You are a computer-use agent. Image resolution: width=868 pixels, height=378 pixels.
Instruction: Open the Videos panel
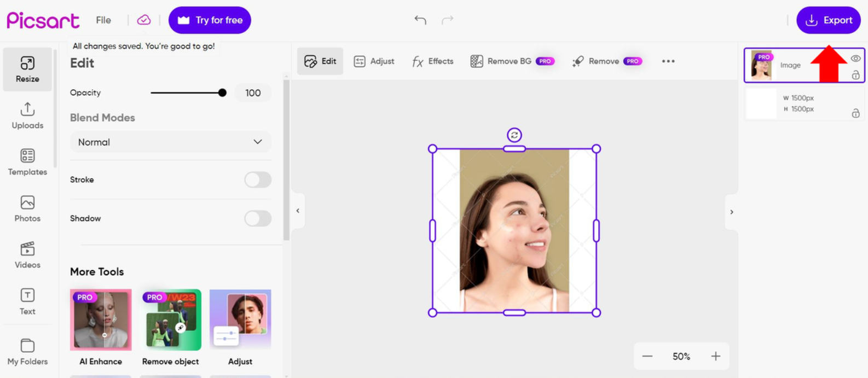click(x=27, y=255)
